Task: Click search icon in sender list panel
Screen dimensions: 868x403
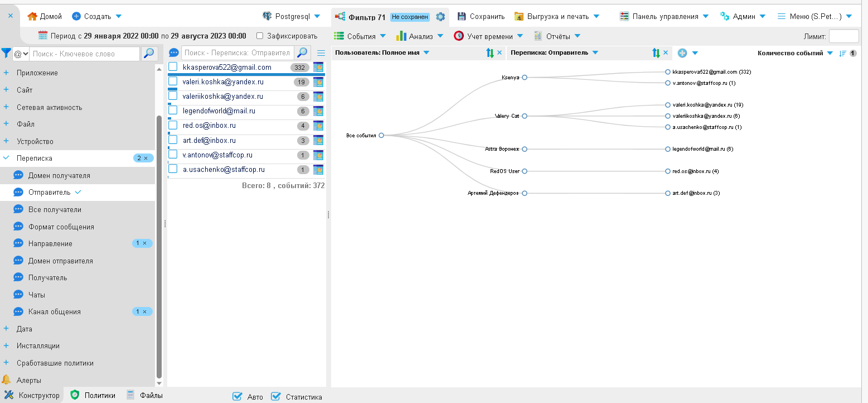Action: [x=302, y=53]
